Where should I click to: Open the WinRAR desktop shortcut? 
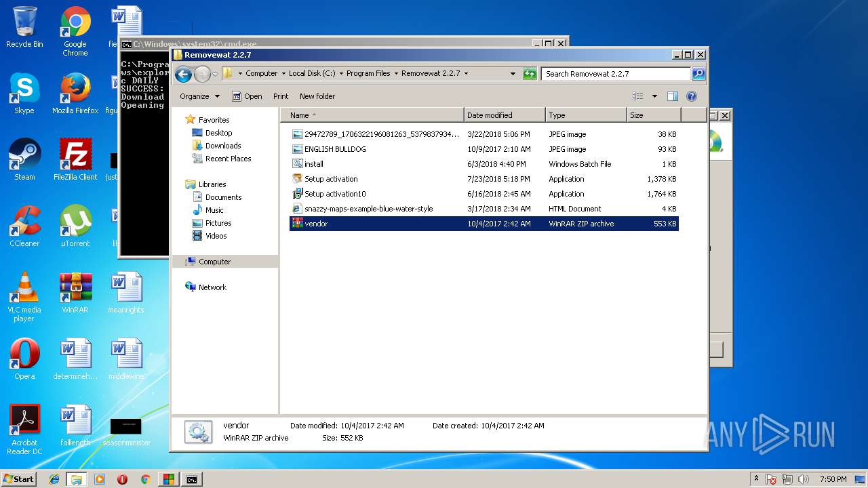click(x=75, y=293)
